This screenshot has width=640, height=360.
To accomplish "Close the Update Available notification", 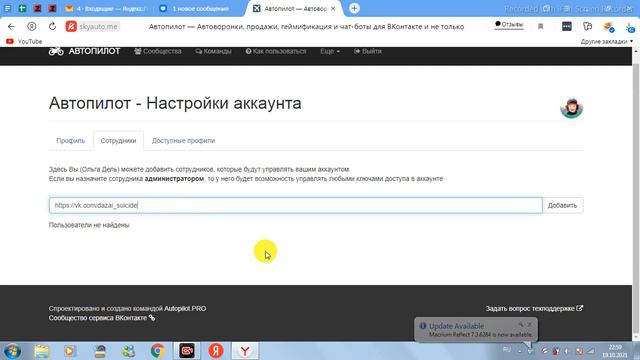I will coord(529,324).
